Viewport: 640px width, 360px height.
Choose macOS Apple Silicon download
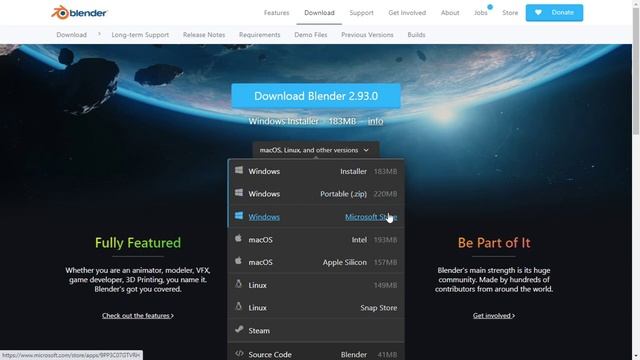pos(316,262)
